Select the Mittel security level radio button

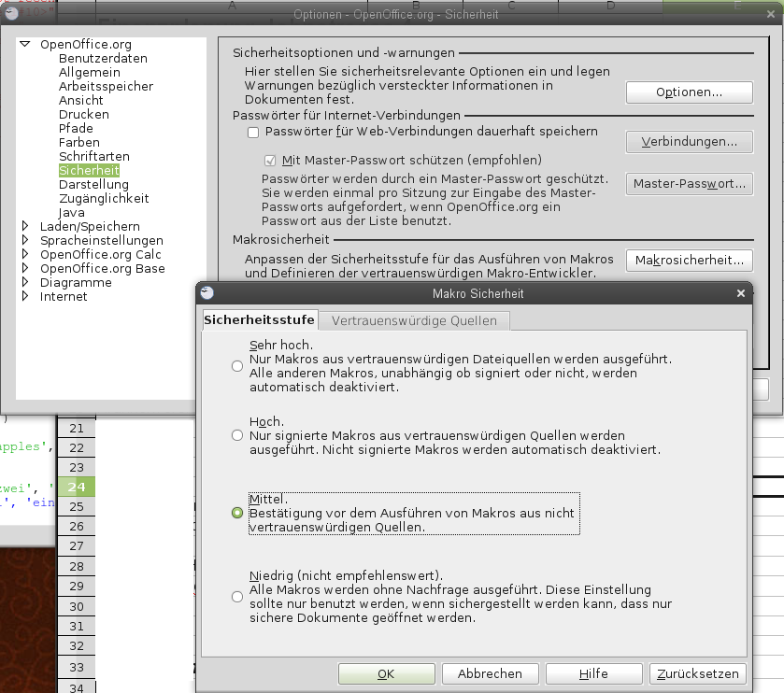237,513
